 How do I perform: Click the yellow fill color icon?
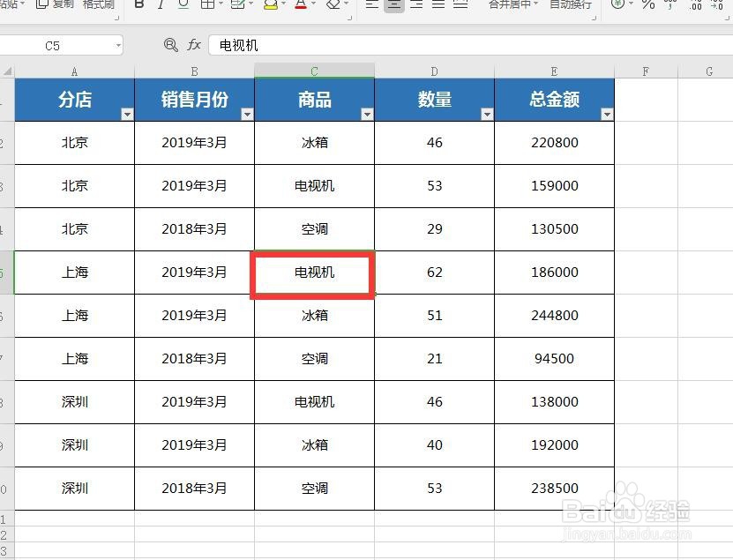pyautogui.click(x=270, y=4)
